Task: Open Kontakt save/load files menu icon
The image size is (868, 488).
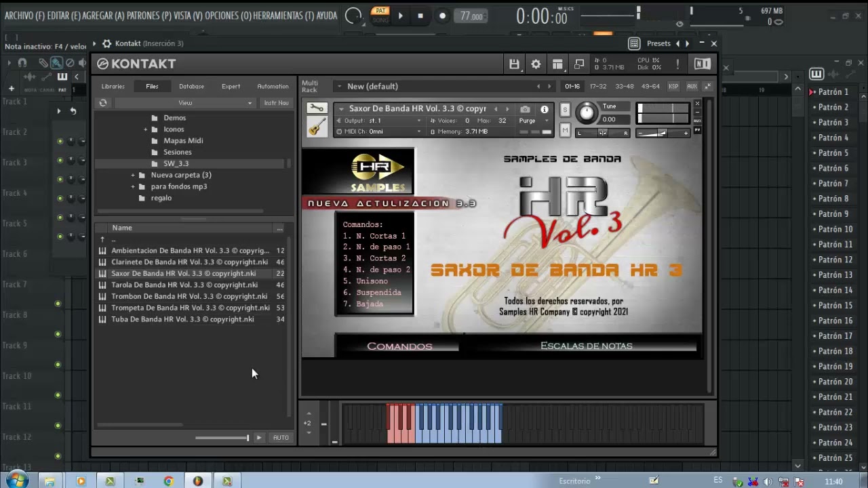Action: (514, 64)
